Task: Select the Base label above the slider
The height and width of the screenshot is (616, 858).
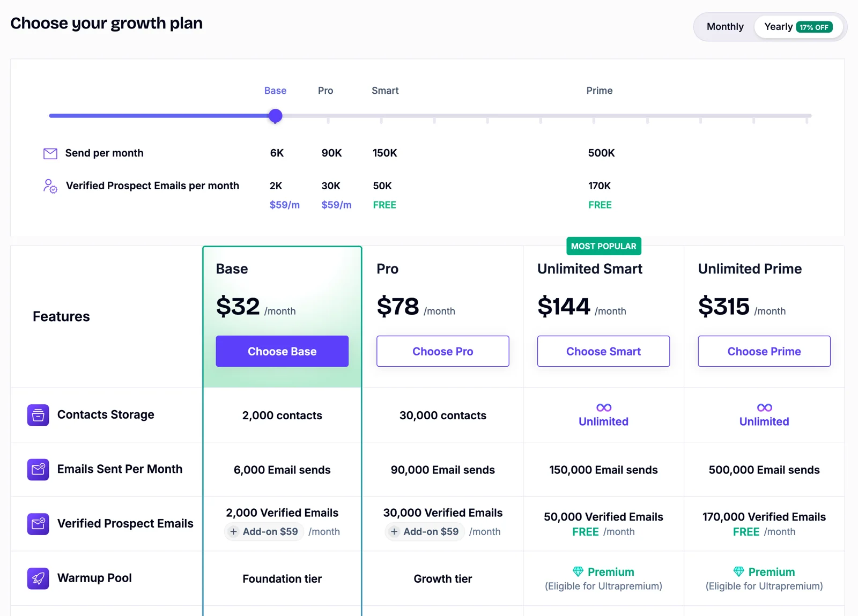Action: click(275, 91)
